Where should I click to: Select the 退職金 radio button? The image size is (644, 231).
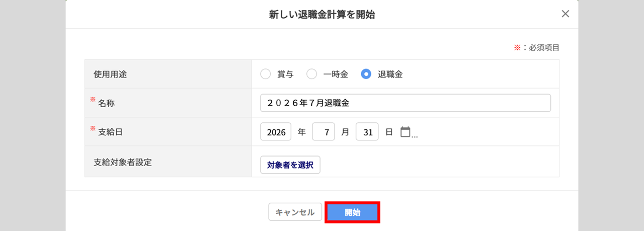tap(366, 74)
